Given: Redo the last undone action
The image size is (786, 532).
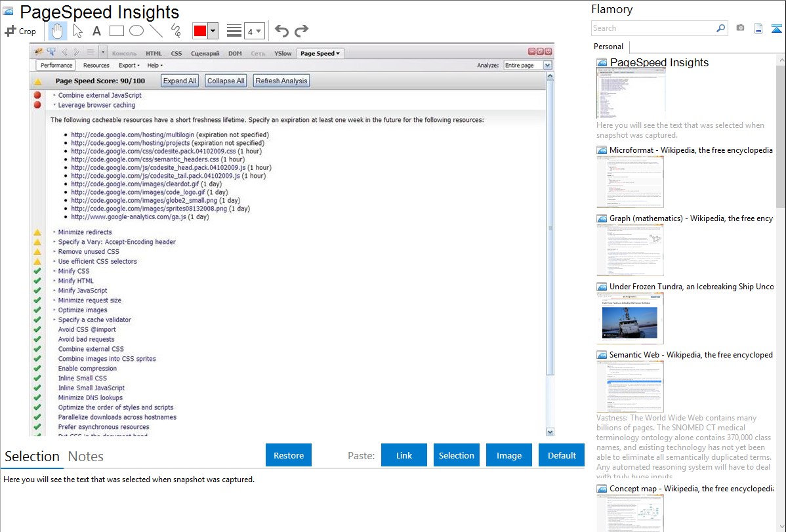Looking at the screenshot, I should [x=301, y=31].
